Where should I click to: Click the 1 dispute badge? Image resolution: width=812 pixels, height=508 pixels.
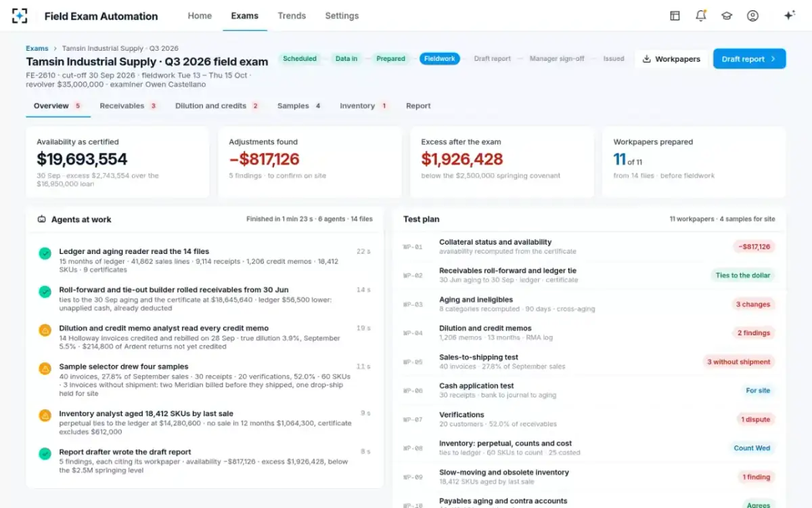(755, 419)
